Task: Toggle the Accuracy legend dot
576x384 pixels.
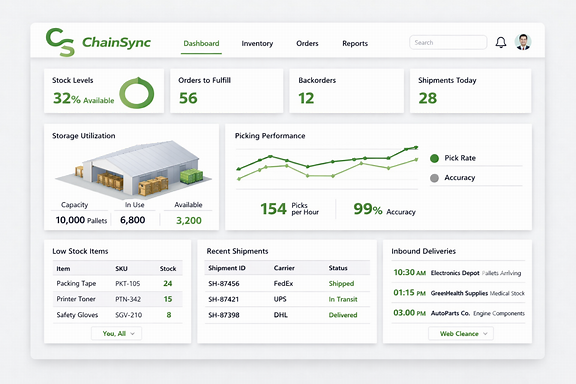Action: pos(434,178)
